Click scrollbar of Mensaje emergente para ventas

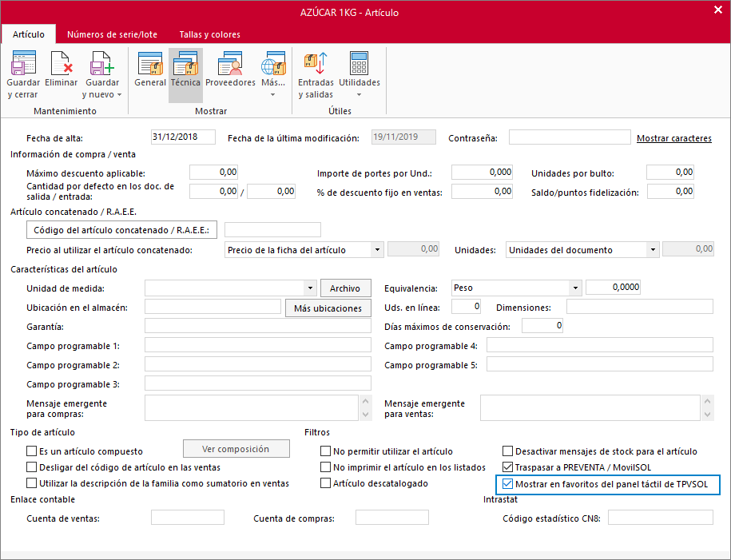(x=708, y=408)
